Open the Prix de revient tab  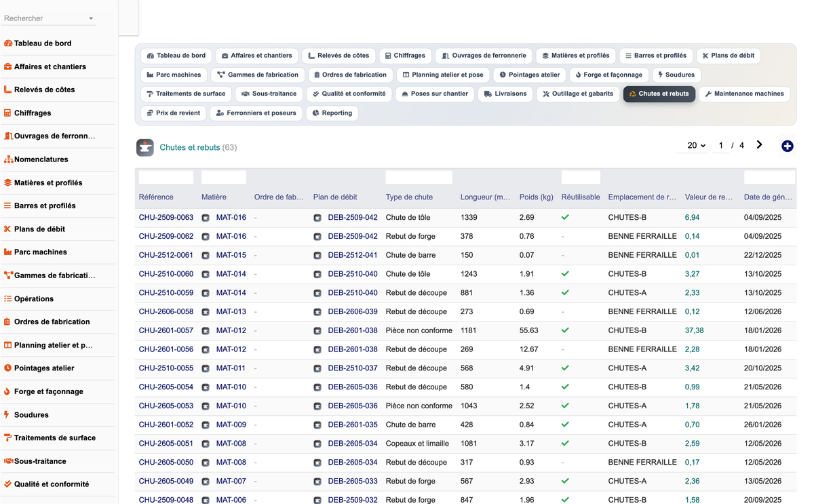pos(174,113)
